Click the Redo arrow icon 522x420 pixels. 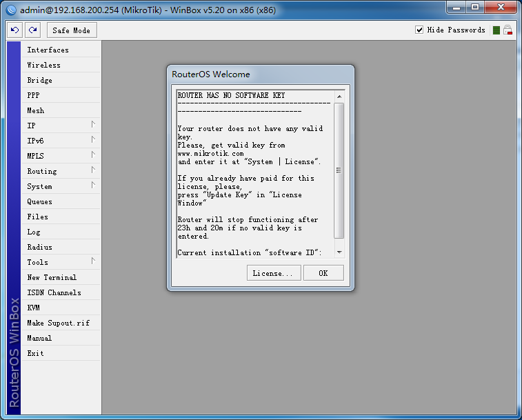[32, 30]
